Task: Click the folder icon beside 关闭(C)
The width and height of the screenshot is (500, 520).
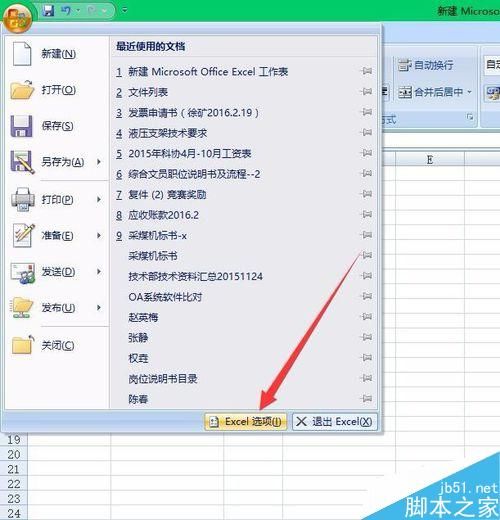Action: 23,345
